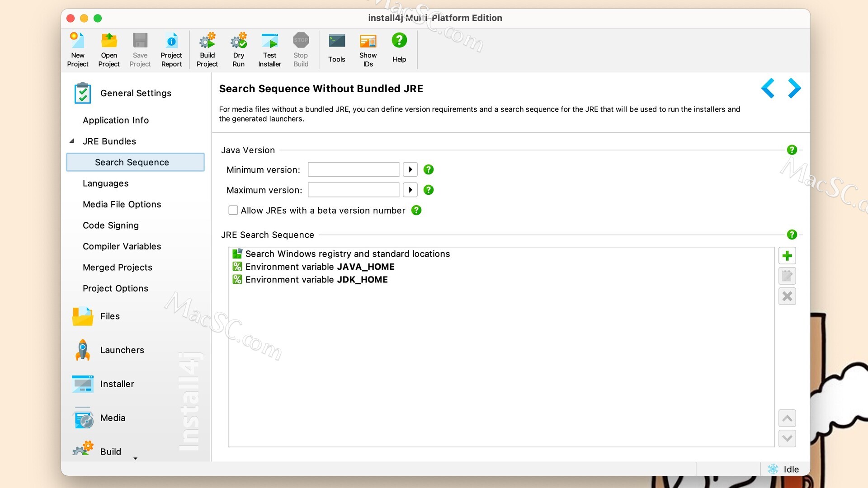Switch to the Languages settings page
Viewport: 868px width, 488px height.
105,183
